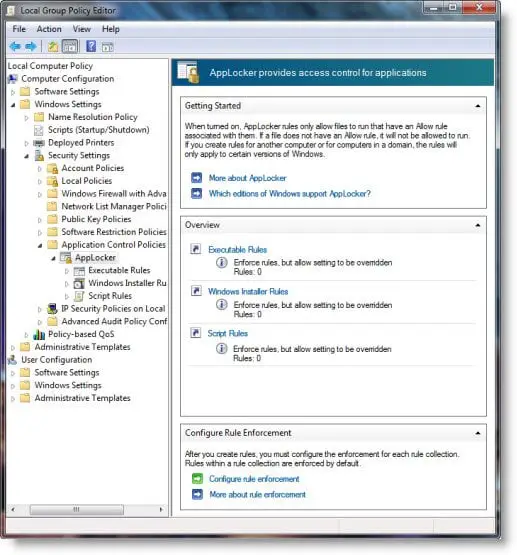Open the Windows Installer Rules link in Overview

click(x=248, y=291)
